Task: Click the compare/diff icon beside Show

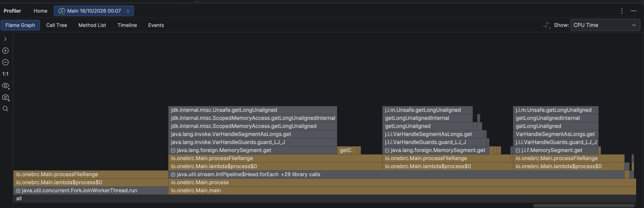Action: 546,25
